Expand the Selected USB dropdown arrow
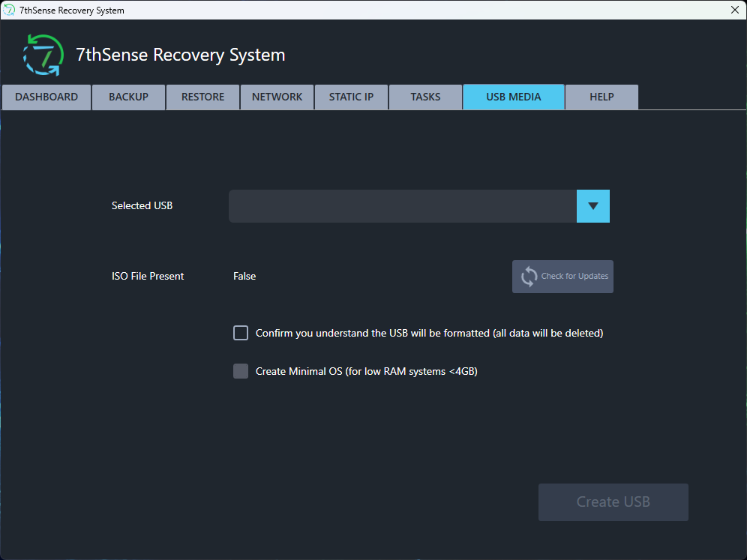The width and height of the screenshot is (747, 560). (x=593, y=206)
